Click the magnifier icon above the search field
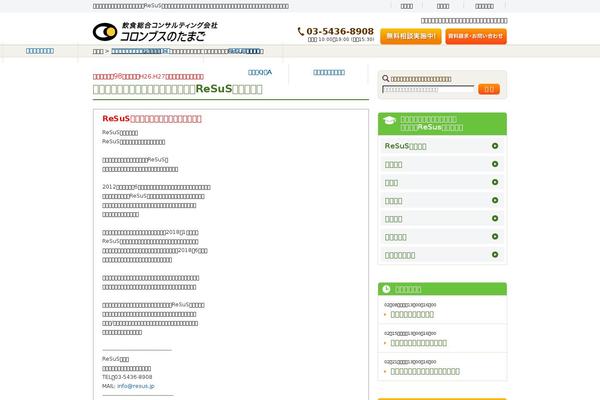The height and width of the screenshot is (400, 600). 385,78
